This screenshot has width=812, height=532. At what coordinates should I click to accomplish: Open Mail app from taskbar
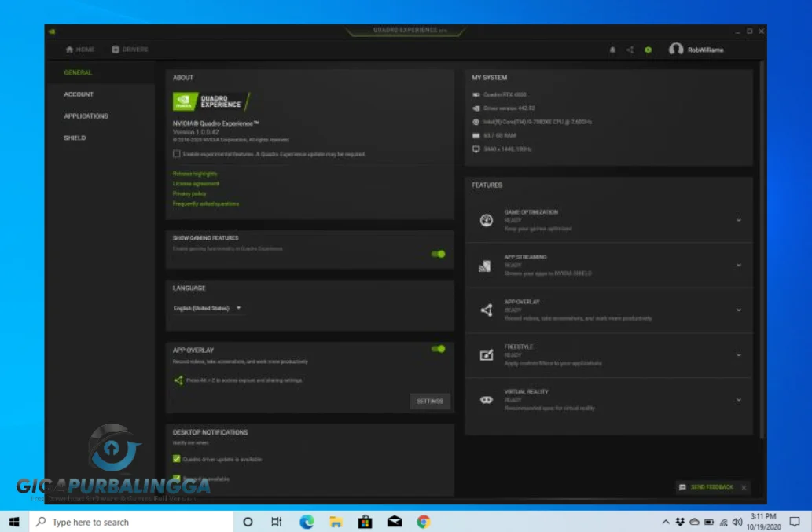click(x=394, y=522)
